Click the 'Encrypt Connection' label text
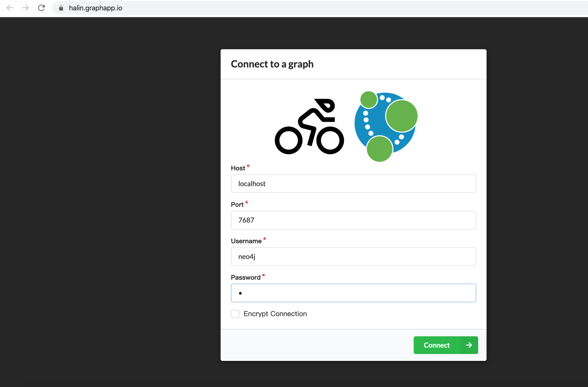Viewport: 588px width, 387px height. (x=275, y=314)
